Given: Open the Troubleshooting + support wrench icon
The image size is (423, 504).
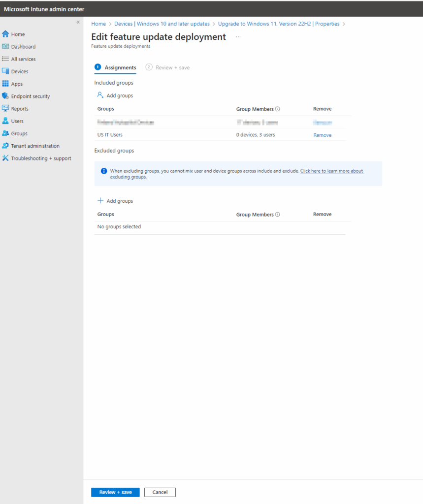Looking at the screenshot, I should pos(4,158).
